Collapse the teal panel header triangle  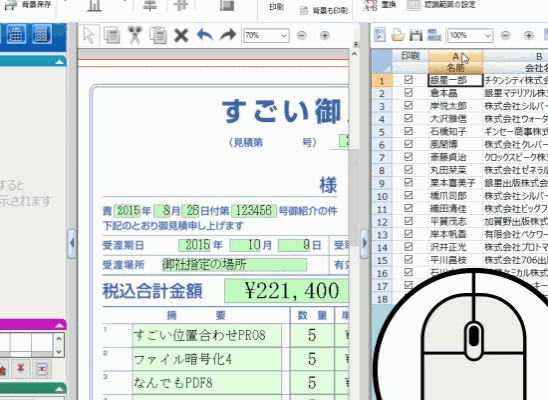(59, 62)
